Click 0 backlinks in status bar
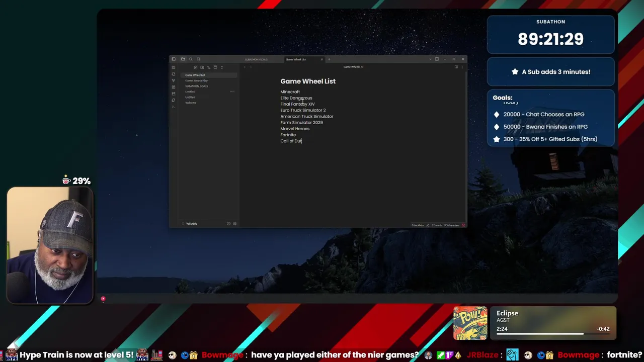The height and width of the screenshot is (362, 644). 418,225
